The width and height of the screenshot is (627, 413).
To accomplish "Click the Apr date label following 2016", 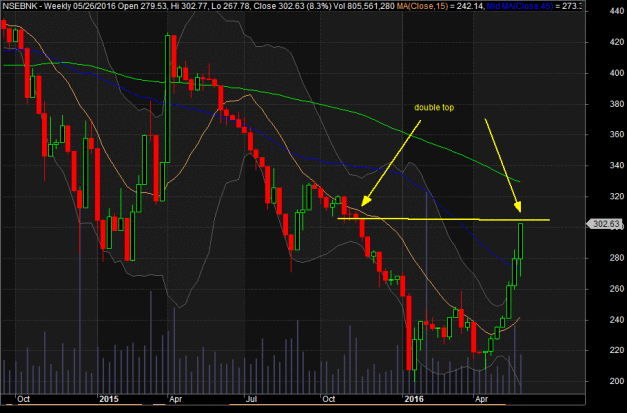I will pos(481,399).
